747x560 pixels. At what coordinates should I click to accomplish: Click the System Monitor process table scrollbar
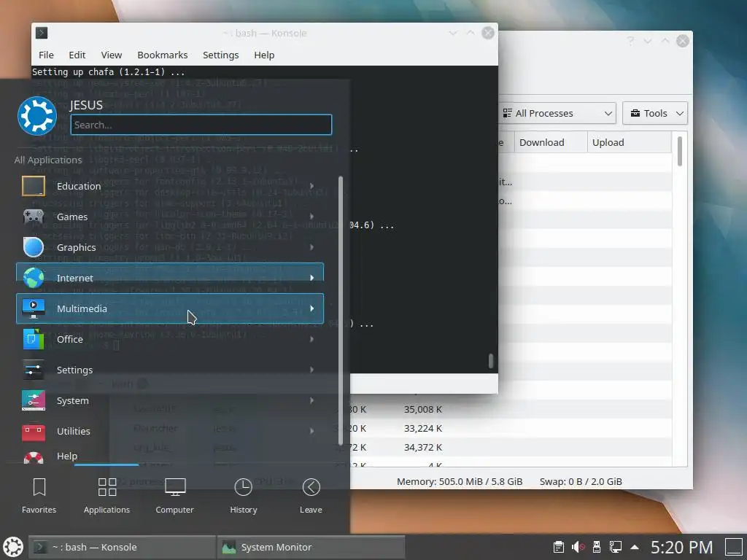679,152
